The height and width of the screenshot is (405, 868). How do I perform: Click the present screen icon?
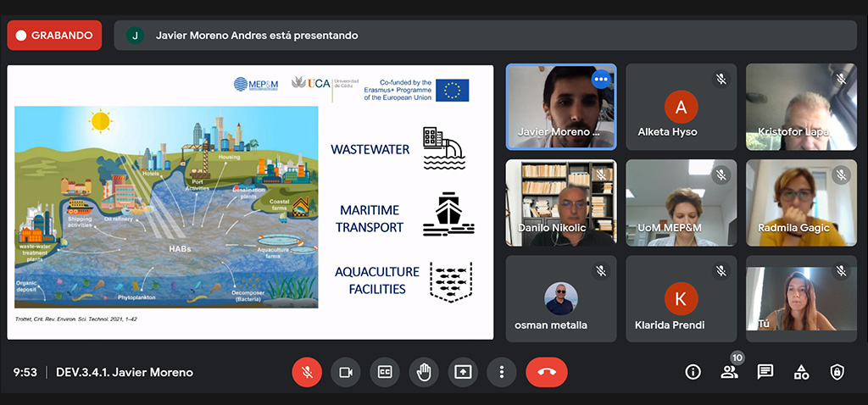pos(463,372)
